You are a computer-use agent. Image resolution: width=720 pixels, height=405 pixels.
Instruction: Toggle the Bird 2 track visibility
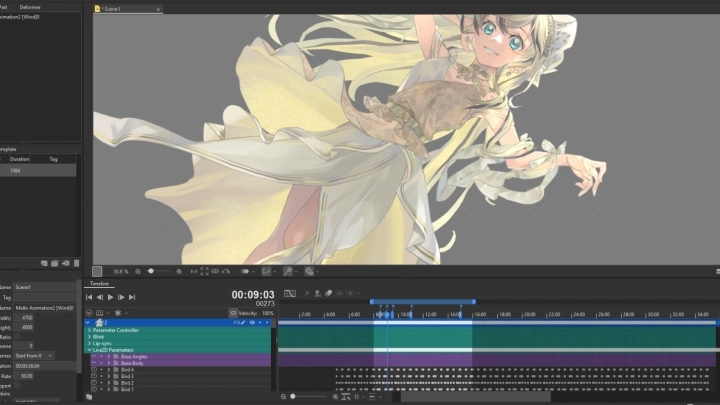pos(93,382)
